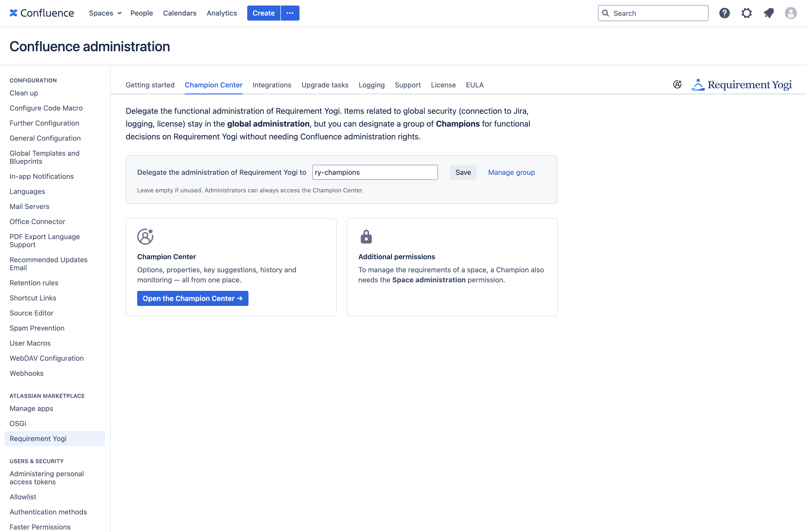The image size is (806, 532).
Task: Open Calendars in top navigation
Action: (x=180, y=13)
